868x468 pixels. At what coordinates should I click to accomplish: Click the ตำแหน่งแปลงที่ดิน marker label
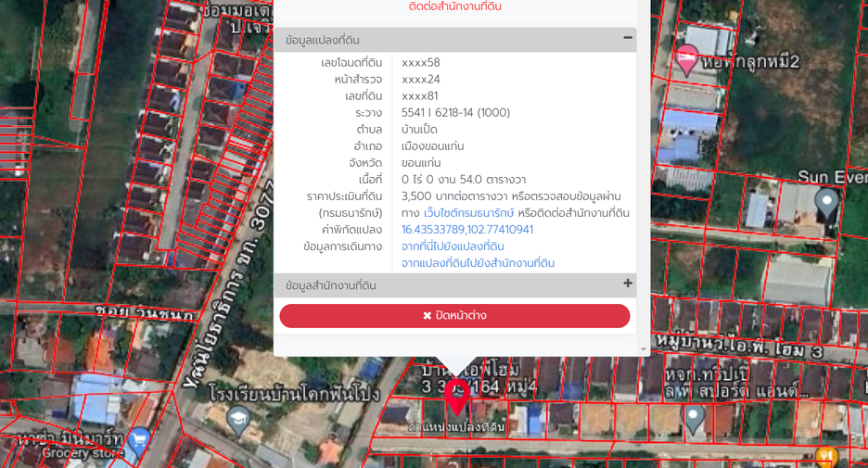pyautogui.click(x=456, y=427)
